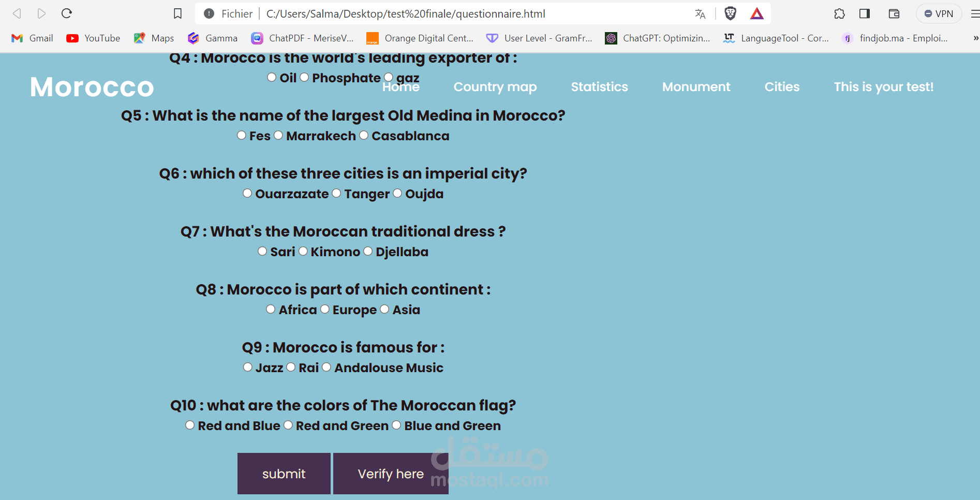Click the browser forward arrow
The image size is (980, 500).
coord(42,13)
